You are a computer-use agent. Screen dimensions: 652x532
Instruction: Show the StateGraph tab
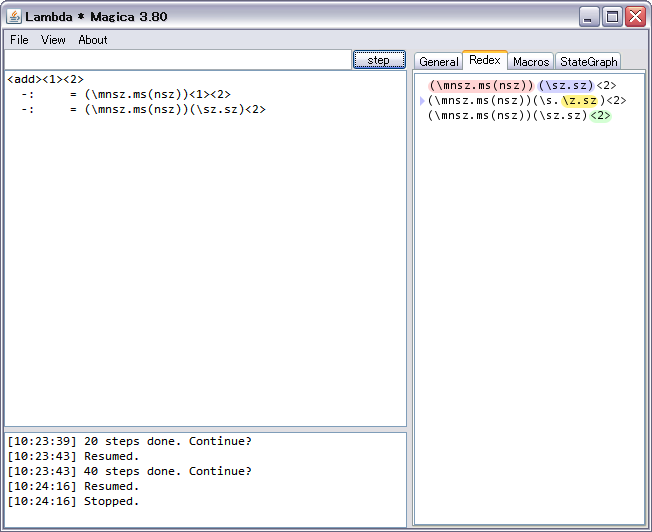click(x=589, y=61)
